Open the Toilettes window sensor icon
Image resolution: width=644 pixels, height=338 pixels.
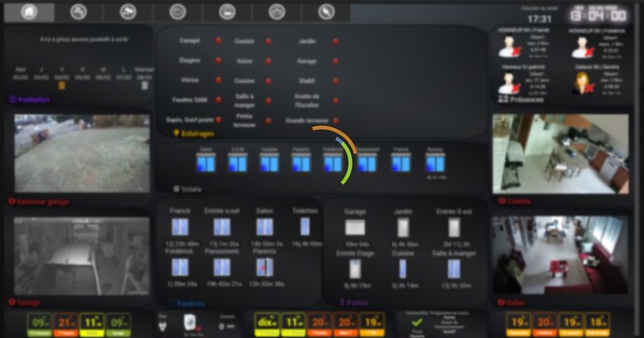click(x=305, y=227)
